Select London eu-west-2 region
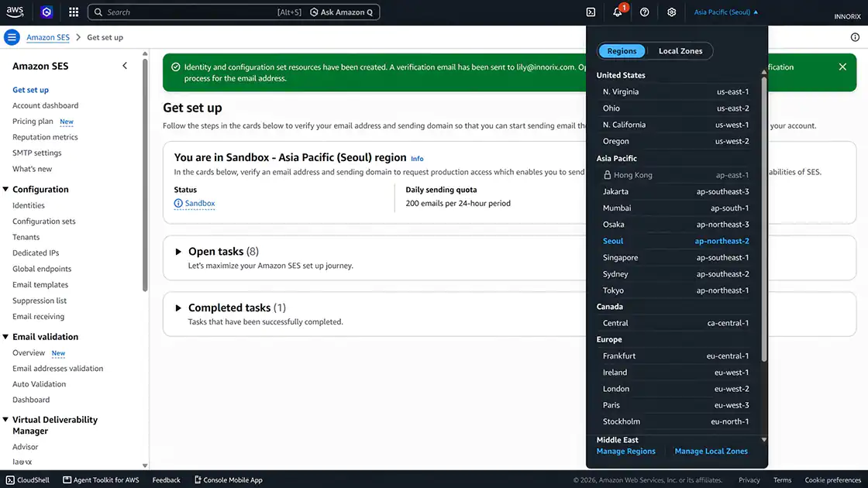This screenshot has height=488, width=868. [675, 389]
